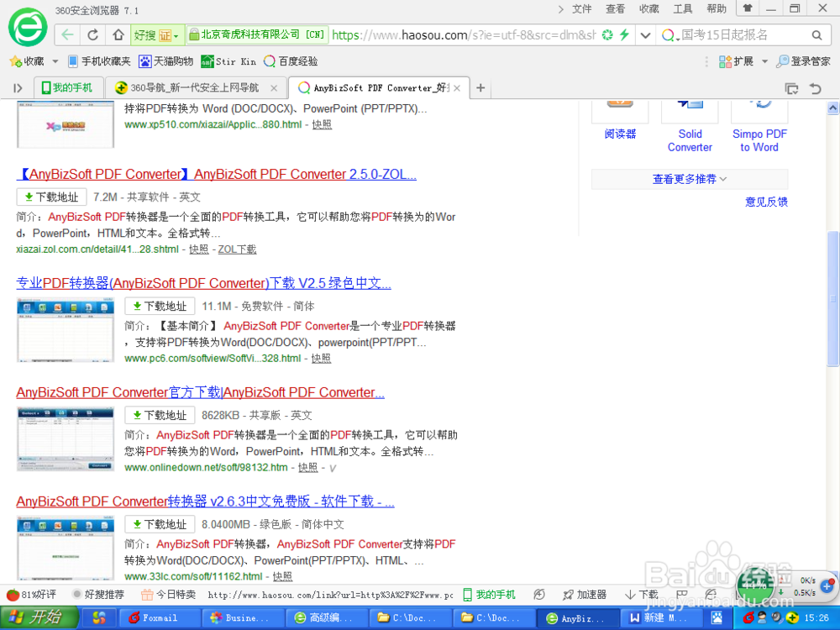Click the tab list window icon
This screenshot has height=630, width=840.
791,88
